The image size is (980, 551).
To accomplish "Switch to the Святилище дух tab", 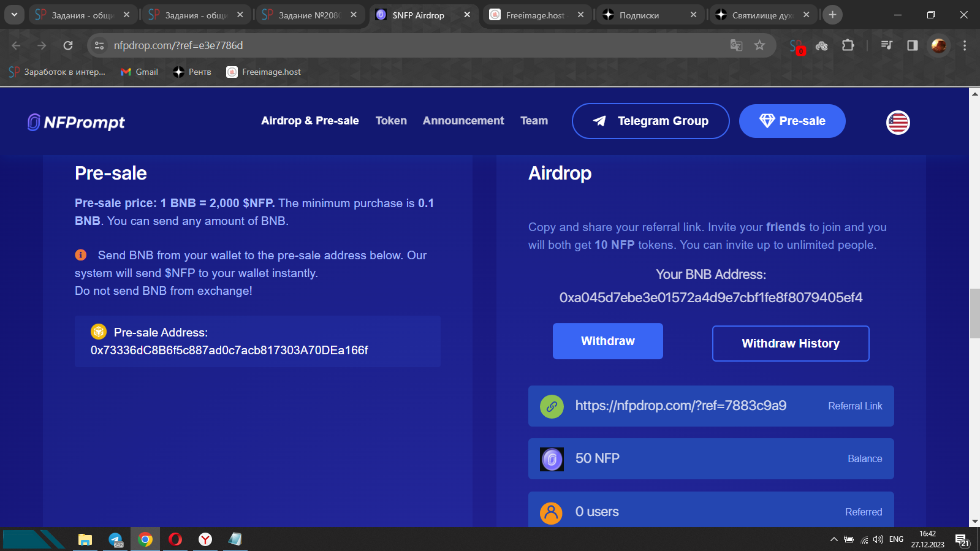I will (763, 15).
